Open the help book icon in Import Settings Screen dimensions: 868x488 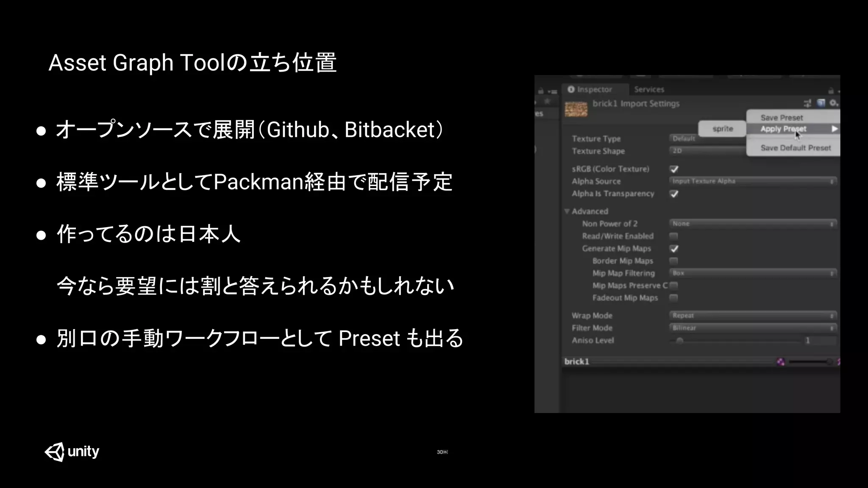821,103
